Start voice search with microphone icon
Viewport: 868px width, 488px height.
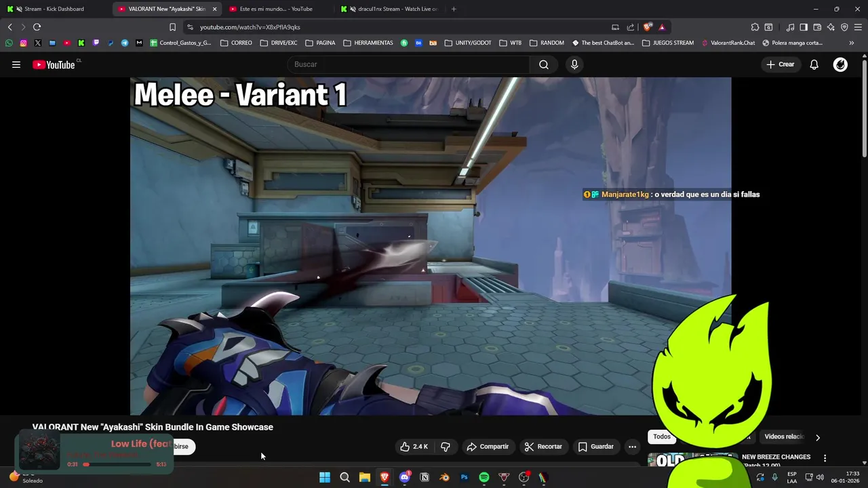click(574, 64)
